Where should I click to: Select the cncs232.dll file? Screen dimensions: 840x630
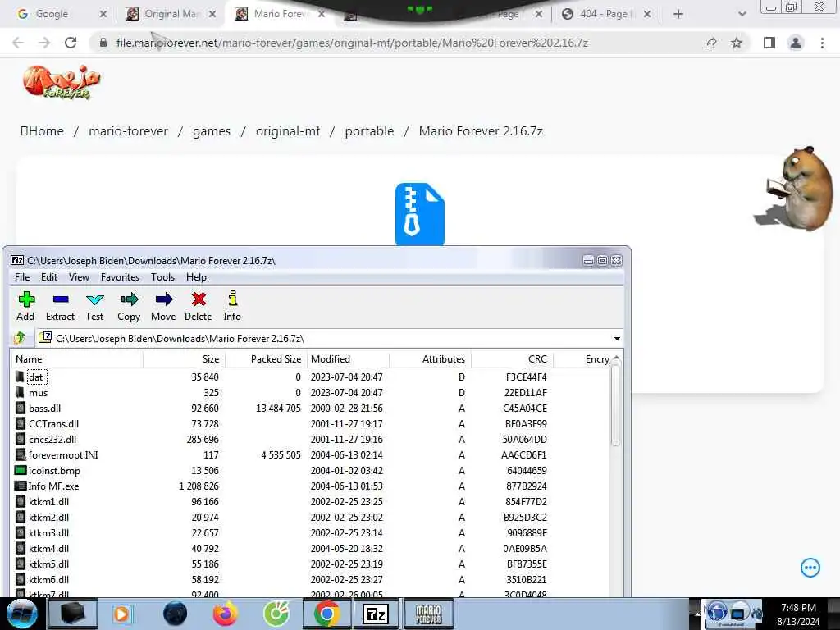(309, 440)
